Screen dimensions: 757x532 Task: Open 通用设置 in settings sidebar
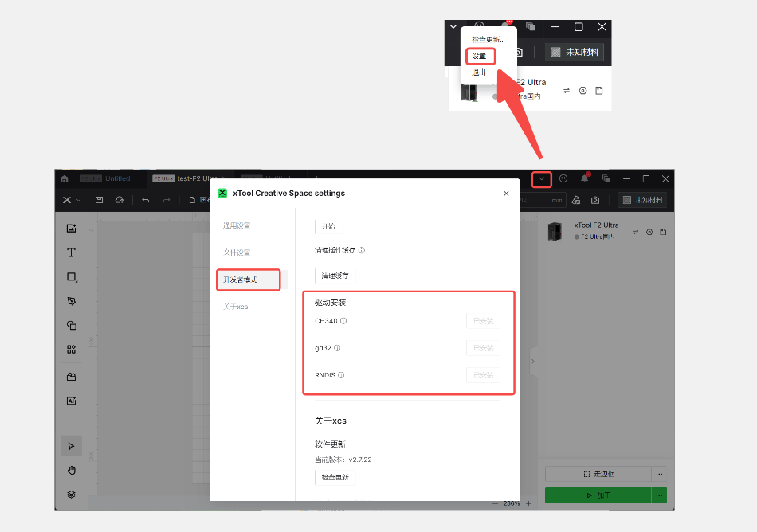237,225
